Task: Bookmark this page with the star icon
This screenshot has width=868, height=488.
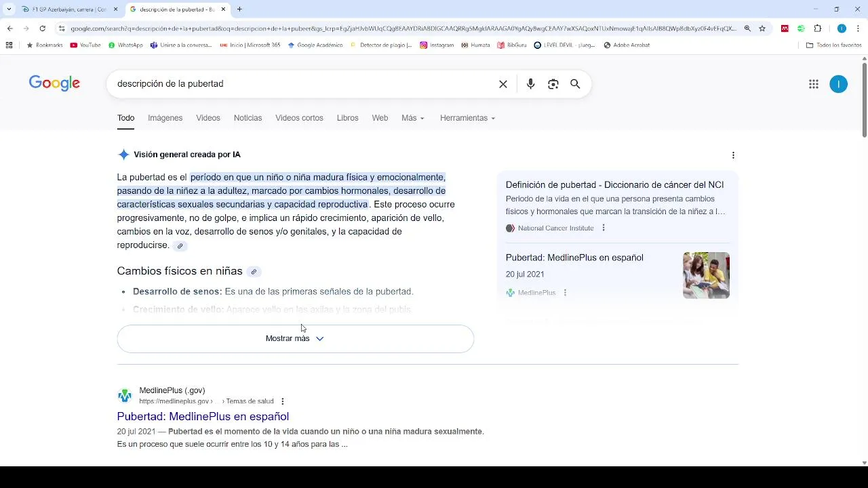Action: pyautogui.click(x=762, y=28)
